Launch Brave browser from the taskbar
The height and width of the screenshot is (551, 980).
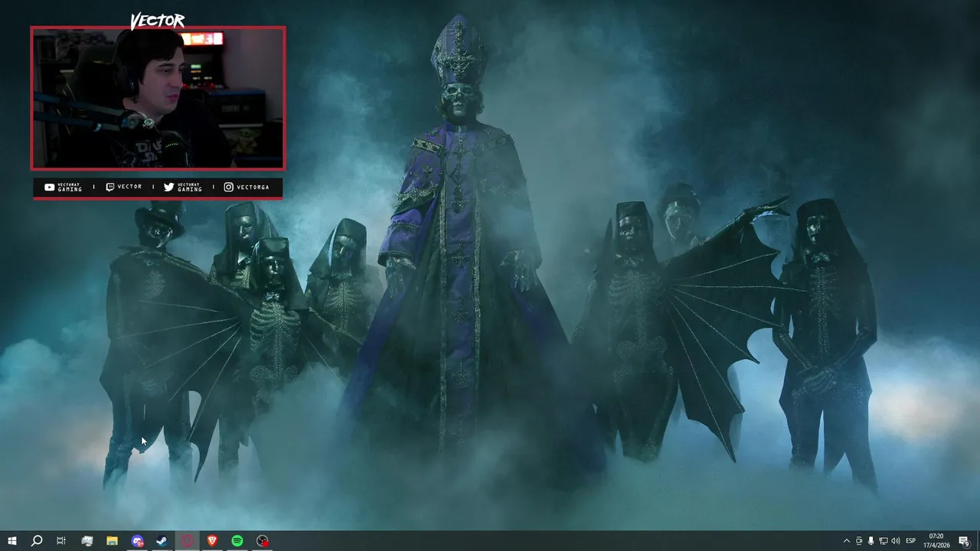click(x=212, y=541)
